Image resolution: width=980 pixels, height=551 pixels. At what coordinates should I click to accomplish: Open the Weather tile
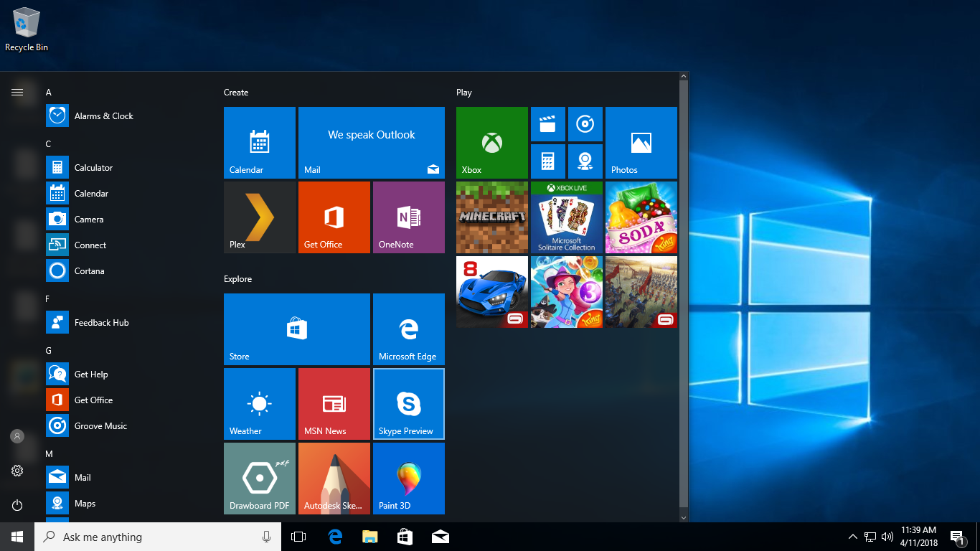click(260, 404)
